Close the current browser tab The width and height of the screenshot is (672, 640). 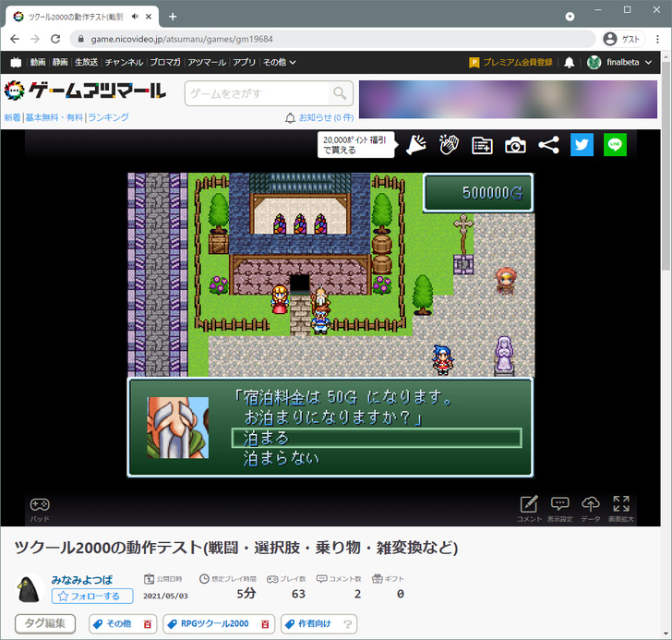(x=149, y=17)
